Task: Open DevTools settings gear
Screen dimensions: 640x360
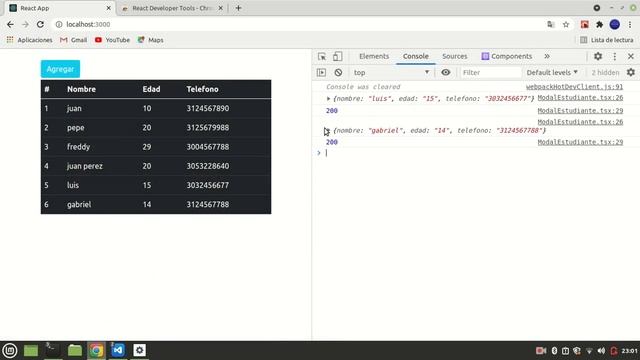Action: coord(598,56)
